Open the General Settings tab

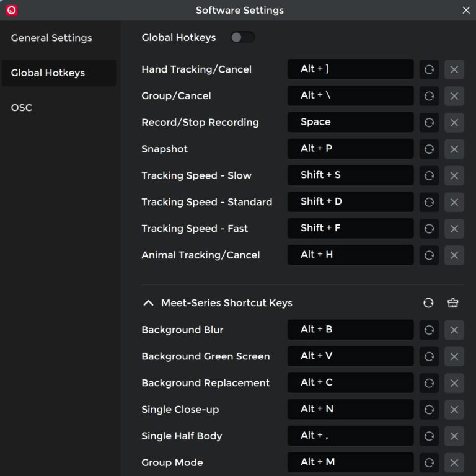tap(51, 38)
